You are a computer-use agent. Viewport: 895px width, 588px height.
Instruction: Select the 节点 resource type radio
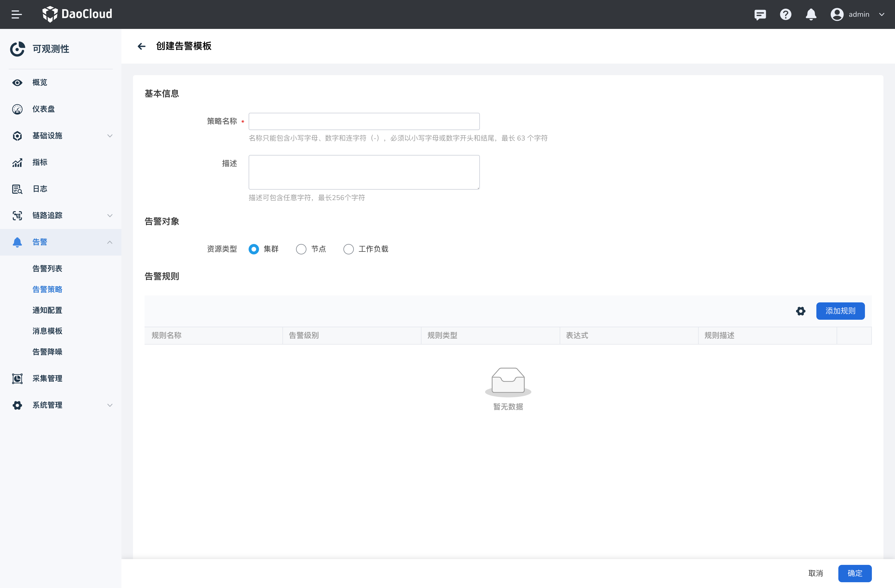(x=301, y=249)
